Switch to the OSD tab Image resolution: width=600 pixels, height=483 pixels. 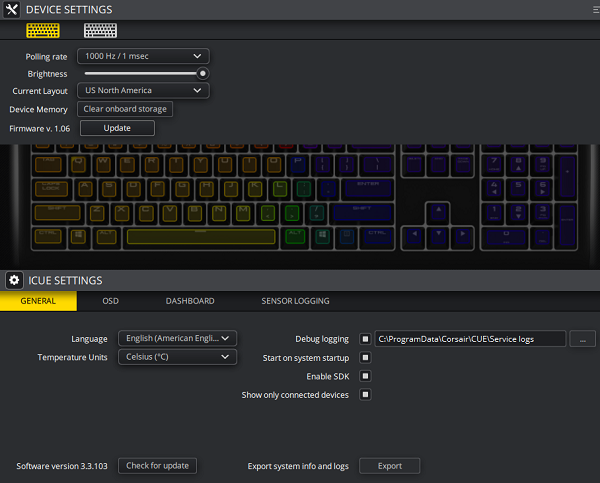tap(110, 301)
